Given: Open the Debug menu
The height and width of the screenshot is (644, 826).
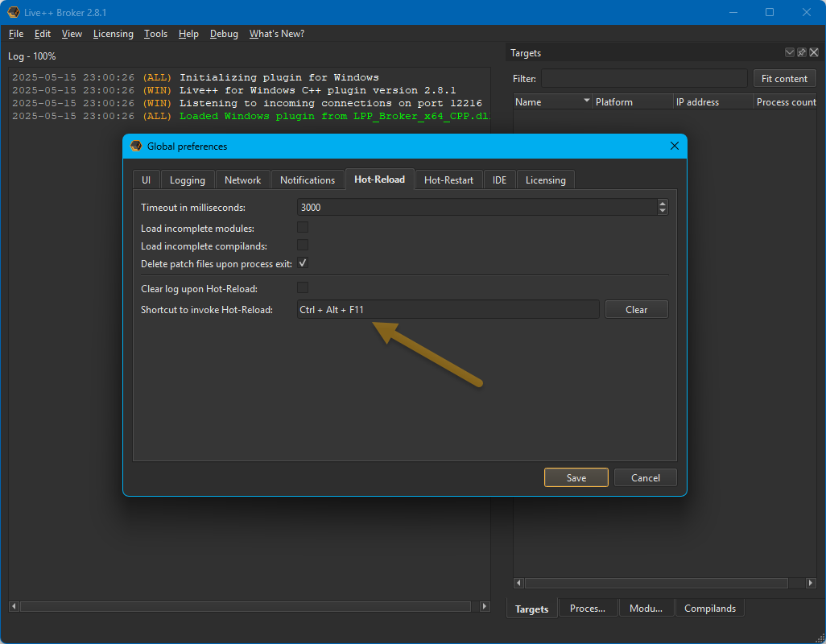Looking at the screenshot, I should 224,34.
